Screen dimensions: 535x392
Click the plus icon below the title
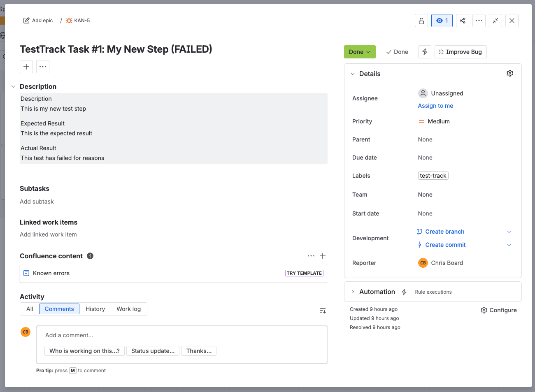[x=26, y=67]
